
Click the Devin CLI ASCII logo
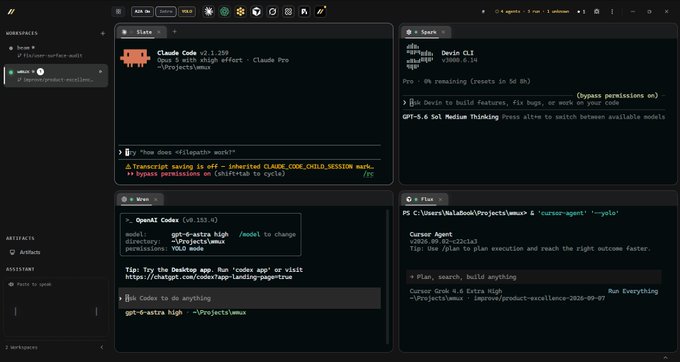coord(420,57)
